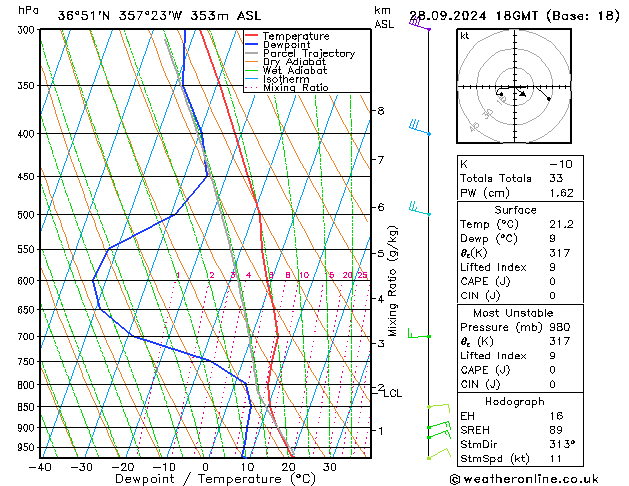629x486 pixels.
Task: Click the 'Temperature' legend label
Action: [296, 36]
